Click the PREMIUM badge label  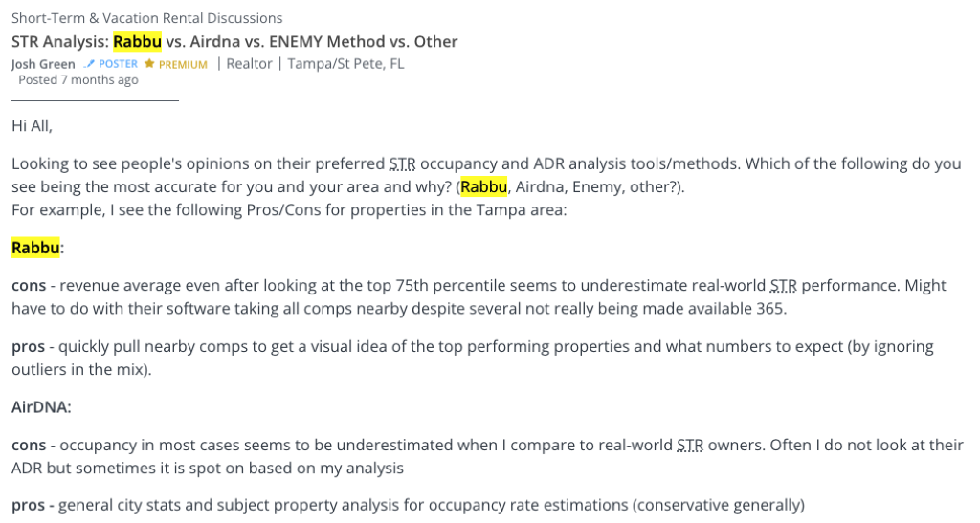[183, 64]
